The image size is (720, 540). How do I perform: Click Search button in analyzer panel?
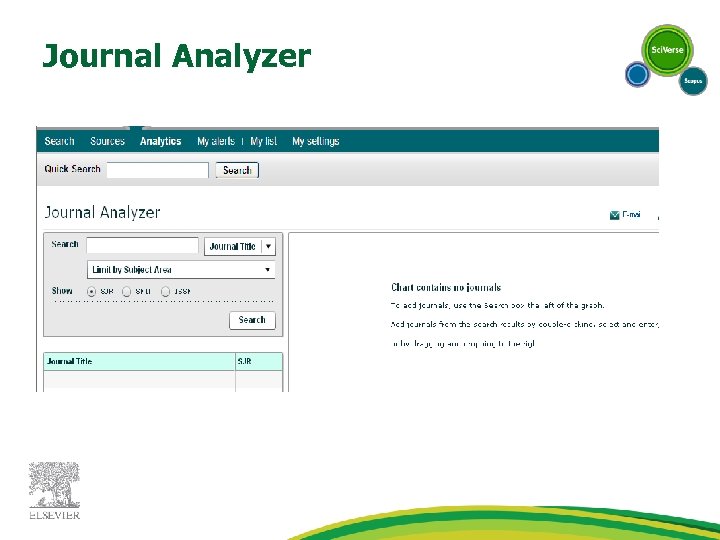point(252,320)
